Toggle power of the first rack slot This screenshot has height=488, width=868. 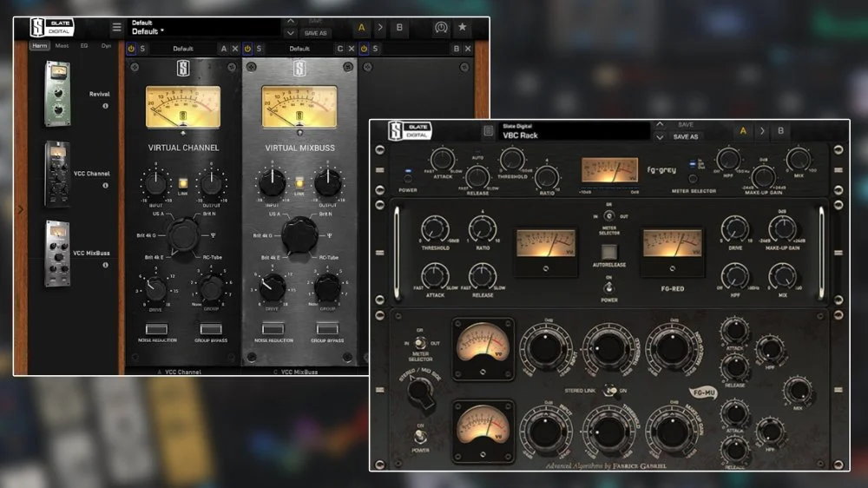click(x=131, y=49)
